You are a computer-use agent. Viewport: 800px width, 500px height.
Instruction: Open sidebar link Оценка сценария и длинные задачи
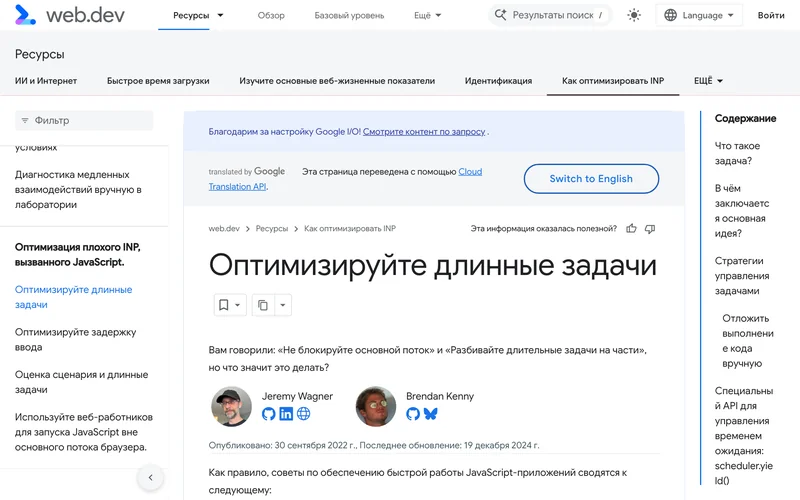tap(81, 382)
